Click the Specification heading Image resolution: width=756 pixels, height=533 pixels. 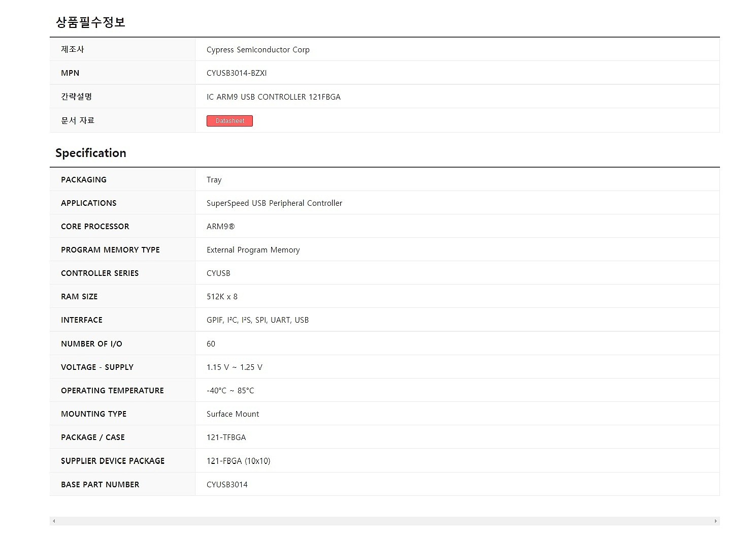click(90, 153)
